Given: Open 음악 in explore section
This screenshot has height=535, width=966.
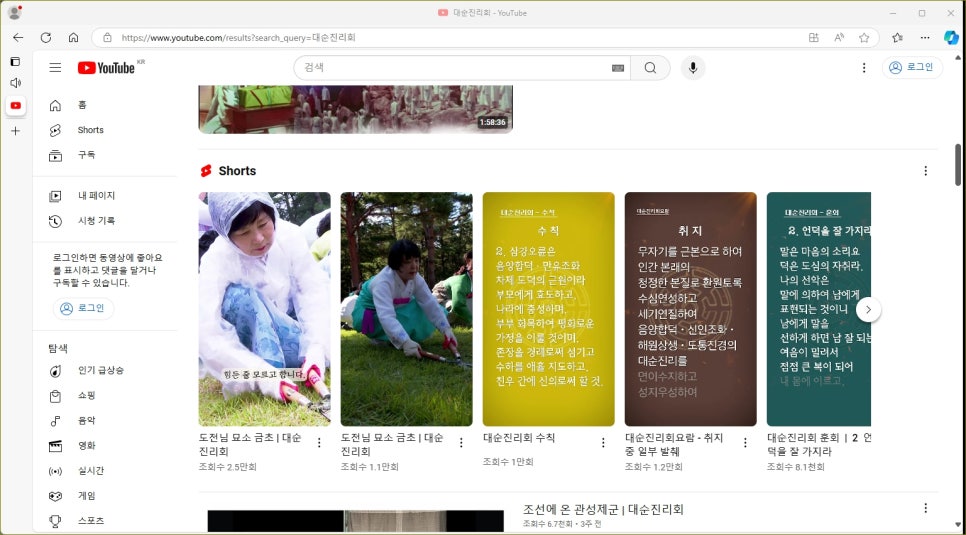Looking at the screenshot, I should [105, 421].
